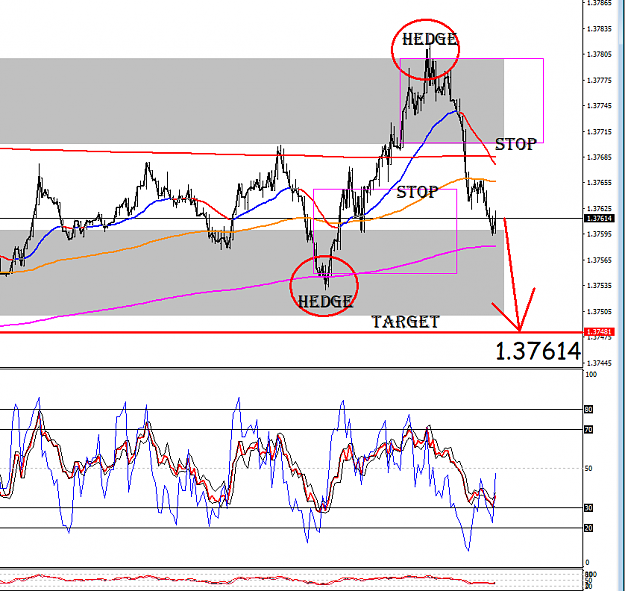
Task: Click the red price tag 1.37481 on the price axis
Action: pos(599,332)
